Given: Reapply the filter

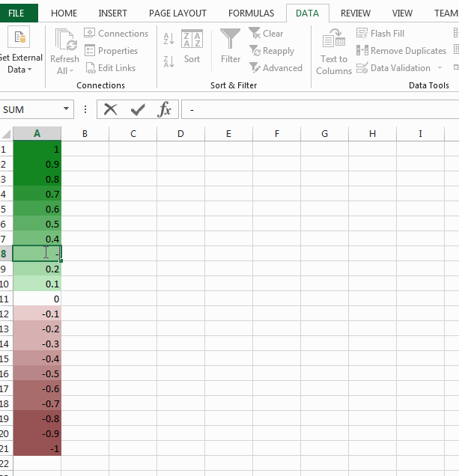Looking at the screenshot, I should tap(272, 51).
